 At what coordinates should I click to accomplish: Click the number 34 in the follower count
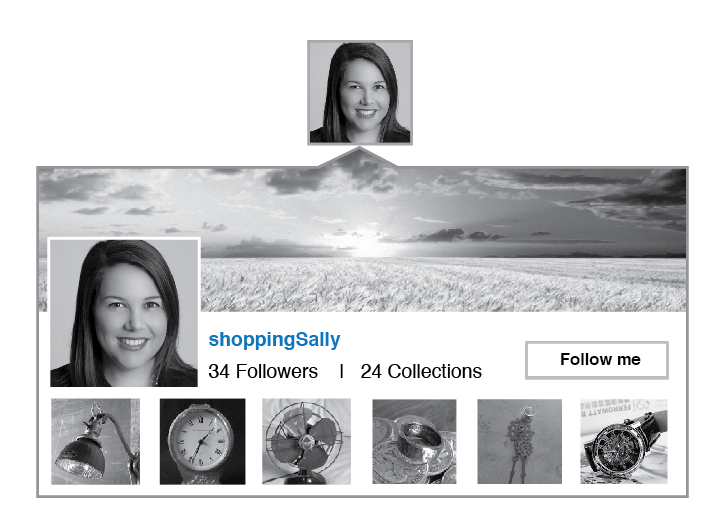[x=218, y=372]
